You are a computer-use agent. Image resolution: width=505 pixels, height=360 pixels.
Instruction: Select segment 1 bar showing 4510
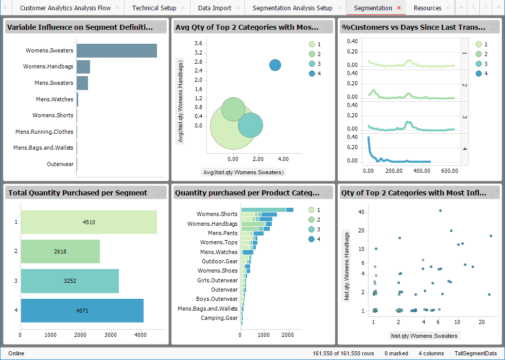pos(89,222)
